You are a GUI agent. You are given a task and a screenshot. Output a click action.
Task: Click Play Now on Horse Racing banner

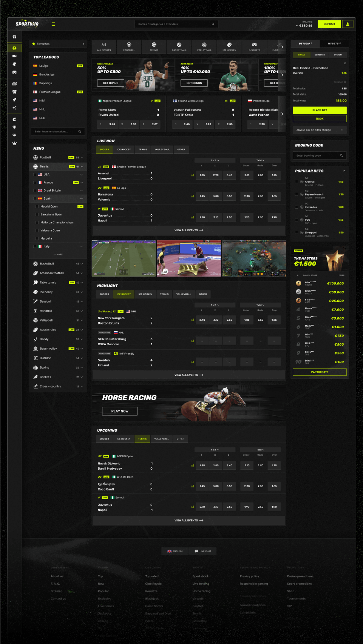120,411
